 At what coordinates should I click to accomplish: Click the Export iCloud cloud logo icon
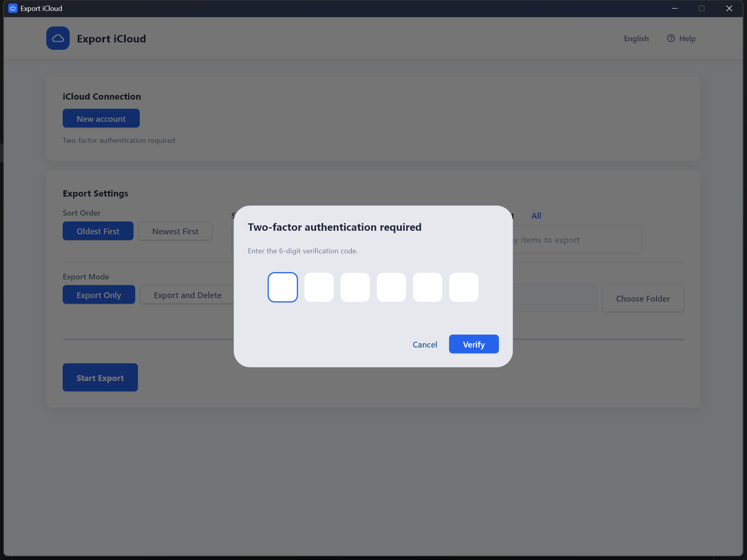click(x=58, y=38)
